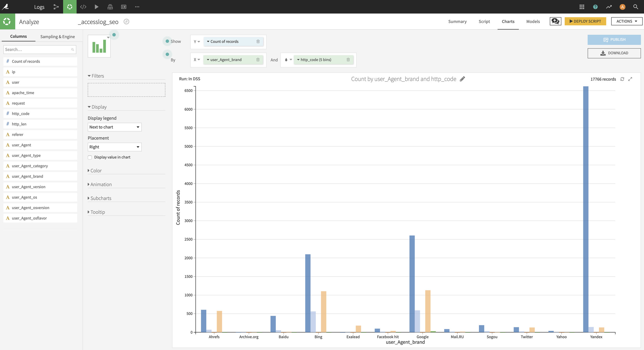Click the columns Search field
644x350 pixels.
tap(40, 49)
